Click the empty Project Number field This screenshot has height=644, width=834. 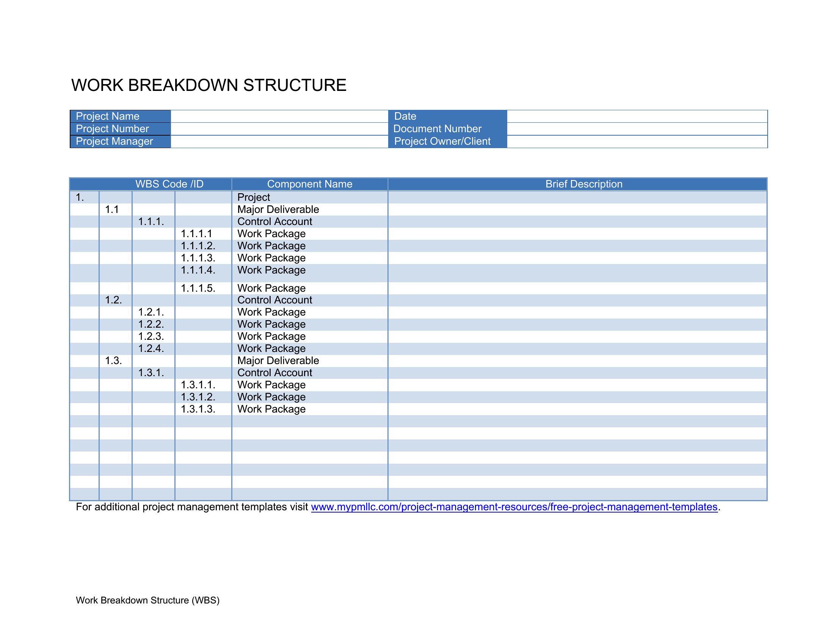pos(279,129)
